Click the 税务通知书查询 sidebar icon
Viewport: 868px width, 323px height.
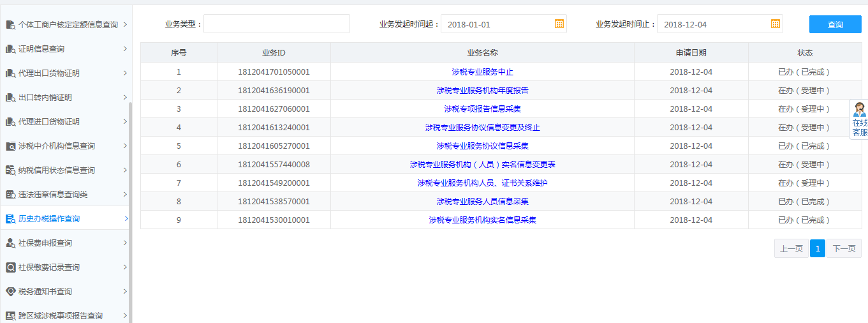click(10, 292)
